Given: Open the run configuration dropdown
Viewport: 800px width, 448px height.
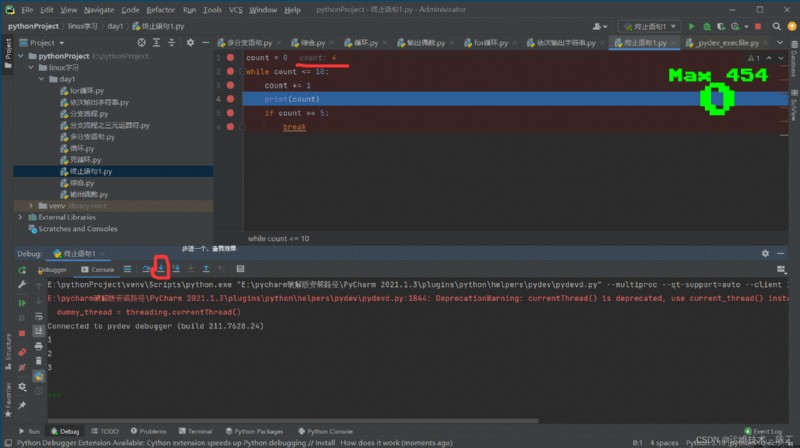Looking at the screenshot, I should click(x=649, y=27).
